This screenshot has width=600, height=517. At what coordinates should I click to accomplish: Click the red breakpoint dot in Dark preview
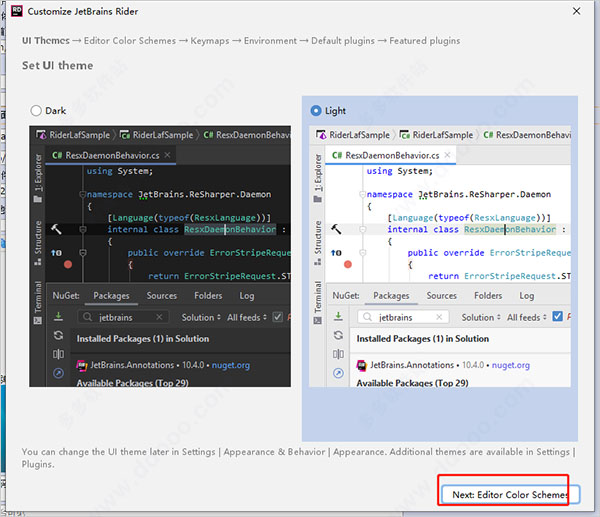point(68,264)
